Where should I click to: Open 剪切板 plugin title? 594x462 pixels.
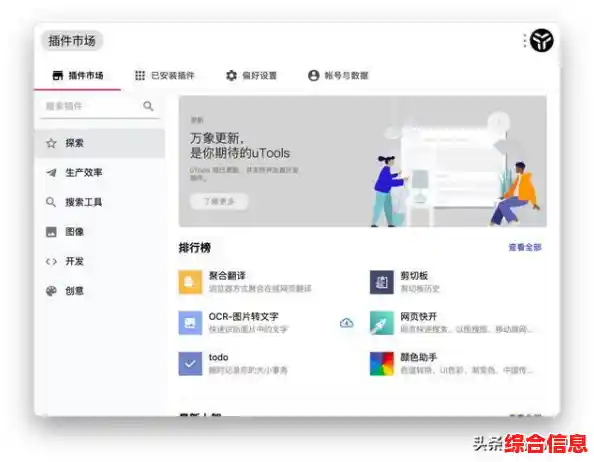[x=414, y=276]
